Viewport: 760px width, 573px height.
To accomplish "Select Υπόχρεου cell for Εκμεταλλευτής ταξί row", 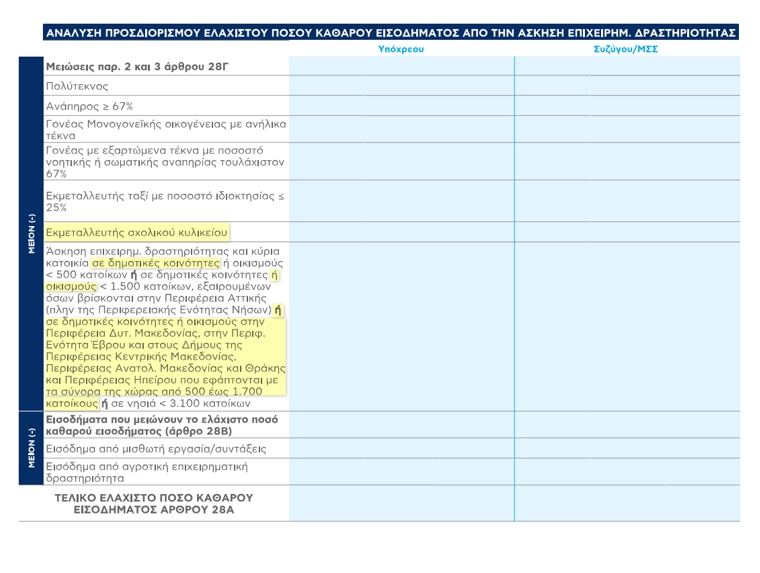I will [x=401, y=201].
